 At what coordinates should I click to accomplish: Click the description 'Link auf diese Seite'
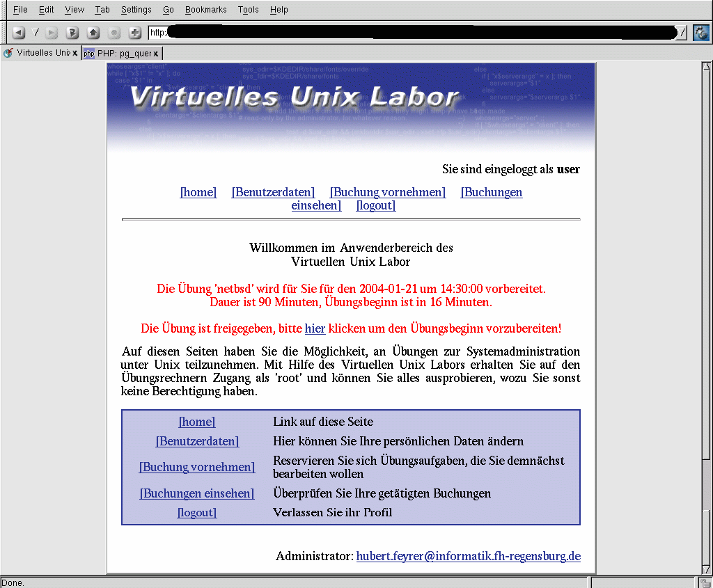pos(323,422)
